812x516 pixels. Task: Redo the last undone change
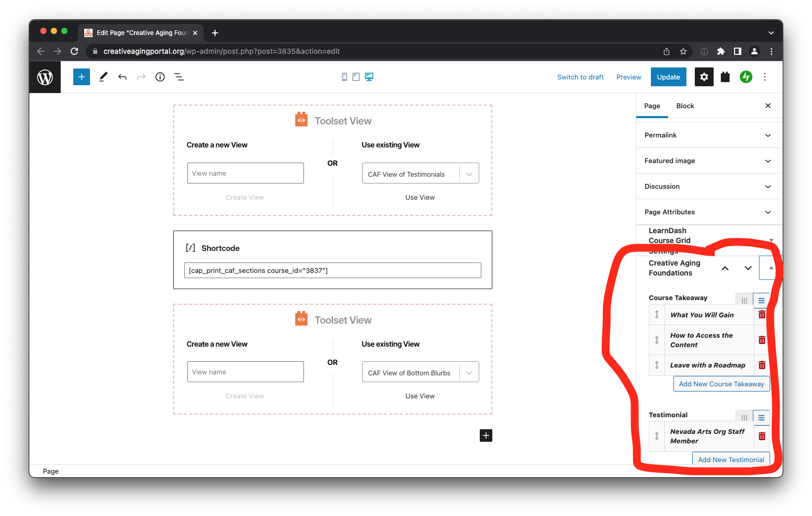tap(141, 77)
